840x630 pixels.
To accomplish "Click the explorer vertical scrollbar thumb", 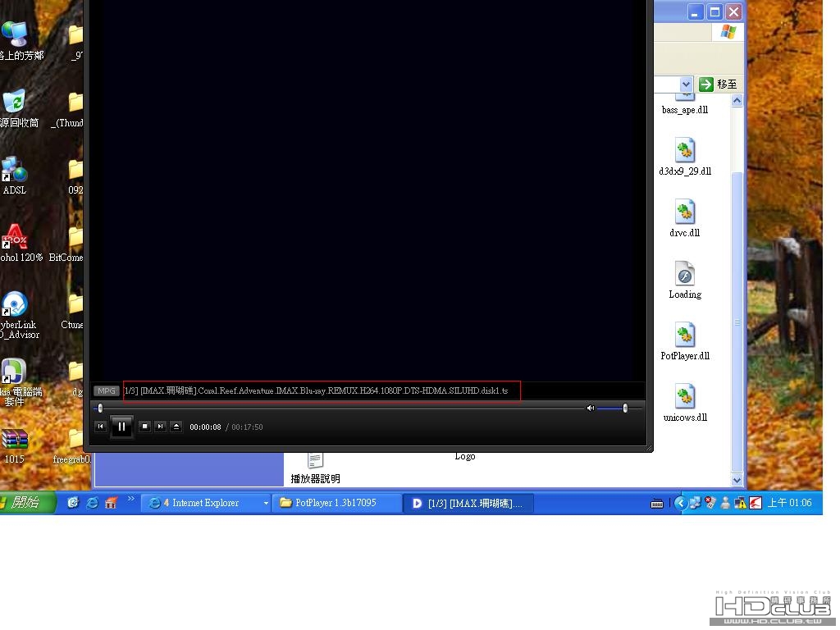I will coord(737,322).
